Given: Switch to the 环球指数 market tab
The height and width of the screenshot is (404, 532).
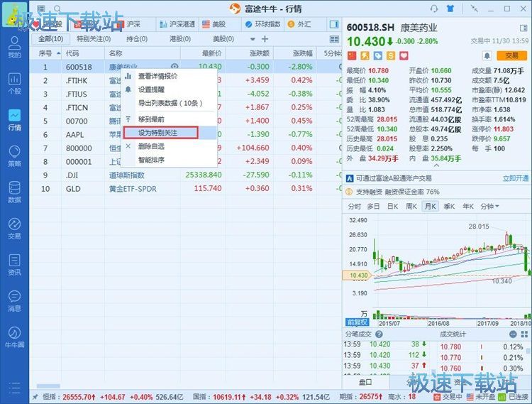Looking at the screenshot, I should pyautogui.click(x=263, y=24).
